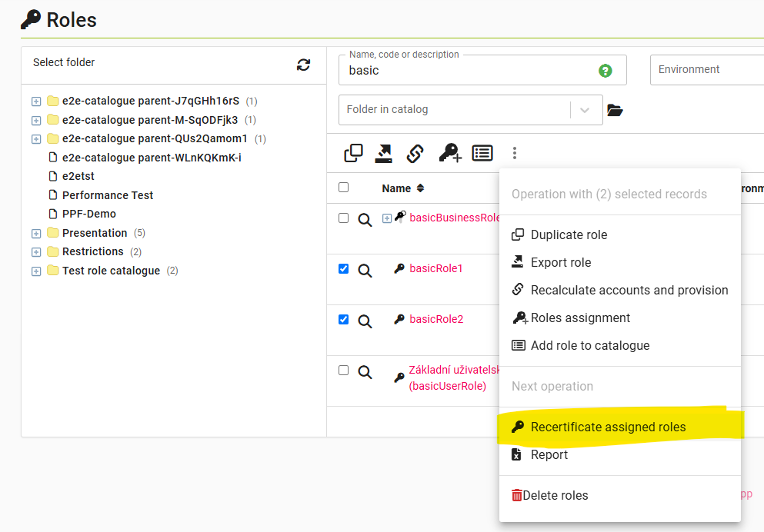Click the export role toolbar icon

point(383,154)
